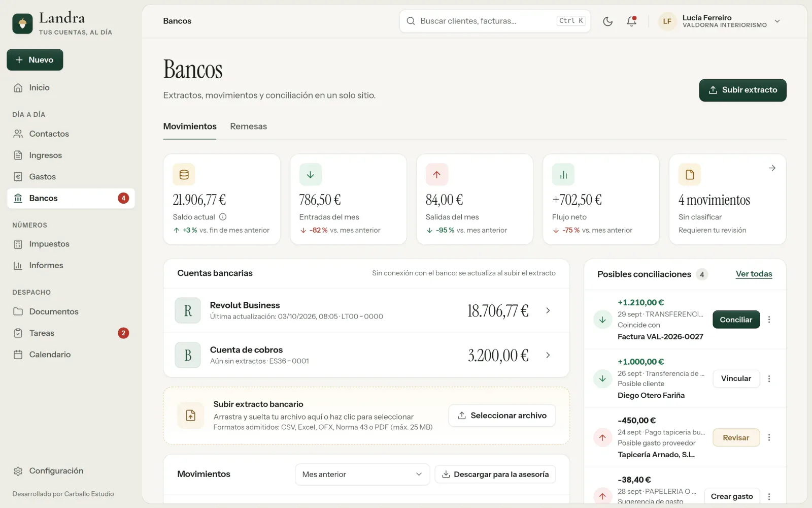Open Impuestos section

pyautogui.click(x=71, y=244)
